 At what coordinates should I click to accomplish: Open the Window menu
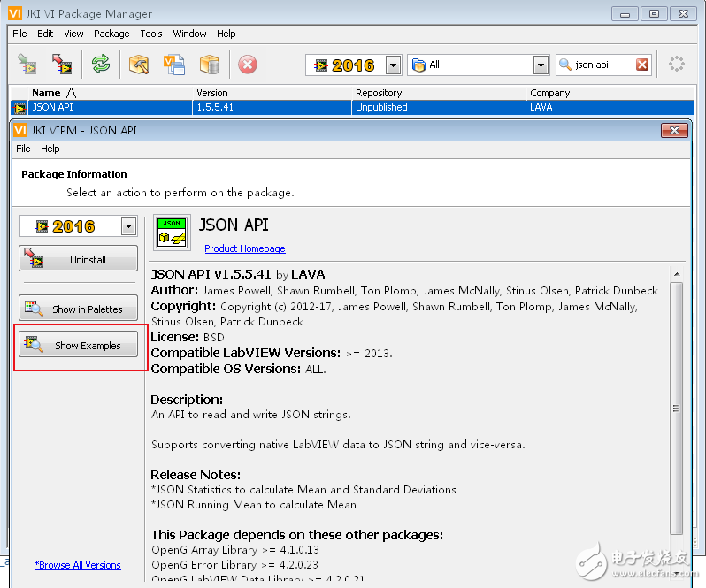189,34
